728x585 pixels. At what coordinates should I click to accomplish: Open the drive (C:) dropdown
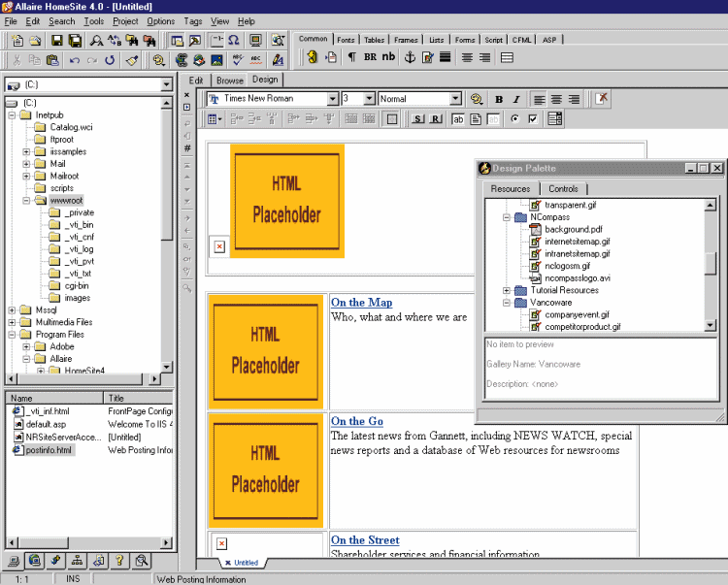pos(166,85)
